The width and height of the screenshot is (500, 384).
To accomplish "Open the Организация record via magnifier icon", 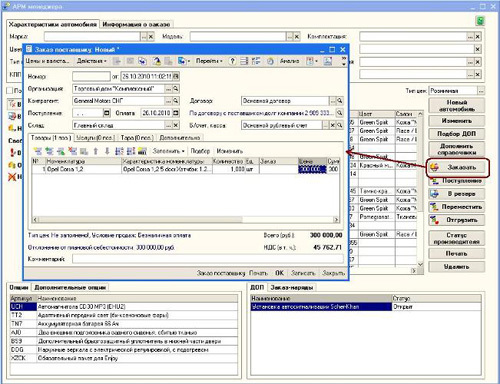I will coord(176,89).
